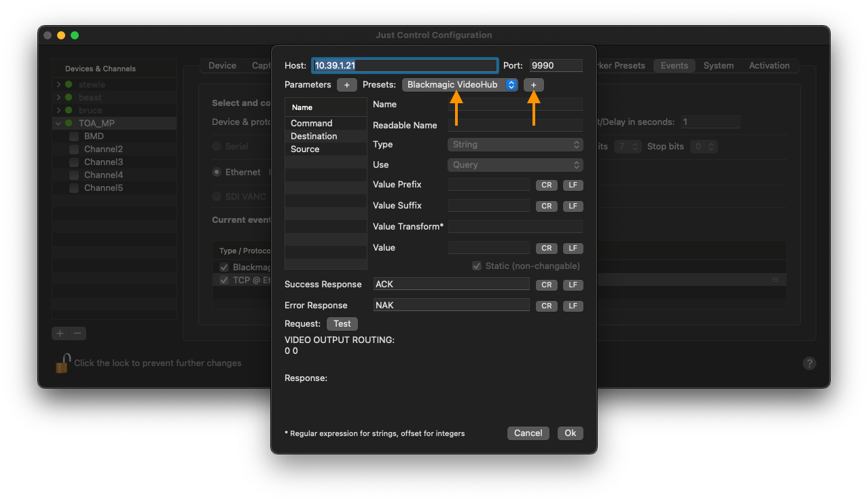
Task: Toggle the Channel2 checkbox
Action: click(74, 149)
